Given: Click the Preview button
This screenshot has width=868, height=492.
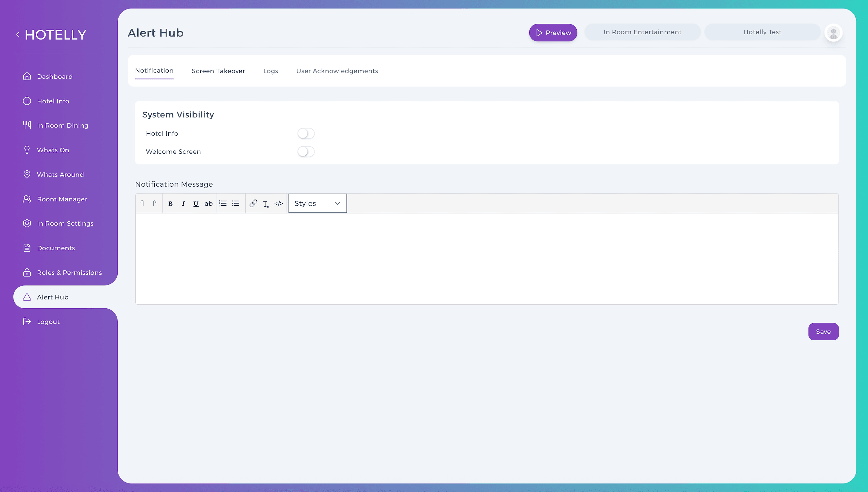Looking at the screenshot, I should tap(553, 33).
